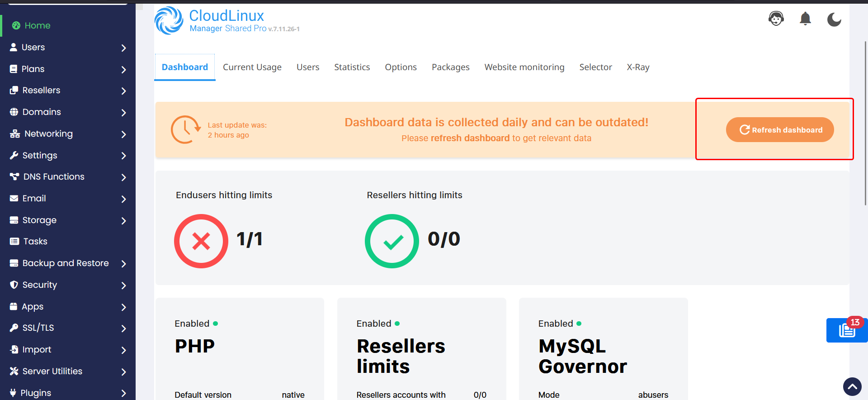Click the support agent headset icon
The width and height of the screenshot is (868, 400).
pyautogui.click(x=776, y=19)
